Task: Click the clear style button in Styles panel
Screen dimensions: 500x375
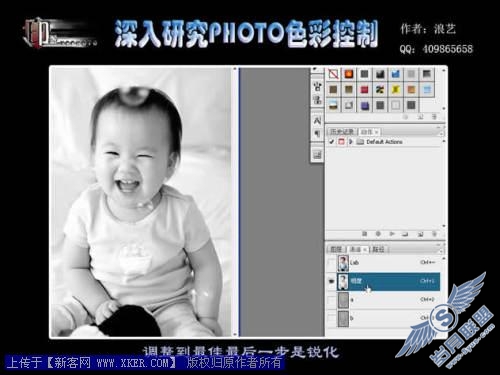Action: point(405,117)
